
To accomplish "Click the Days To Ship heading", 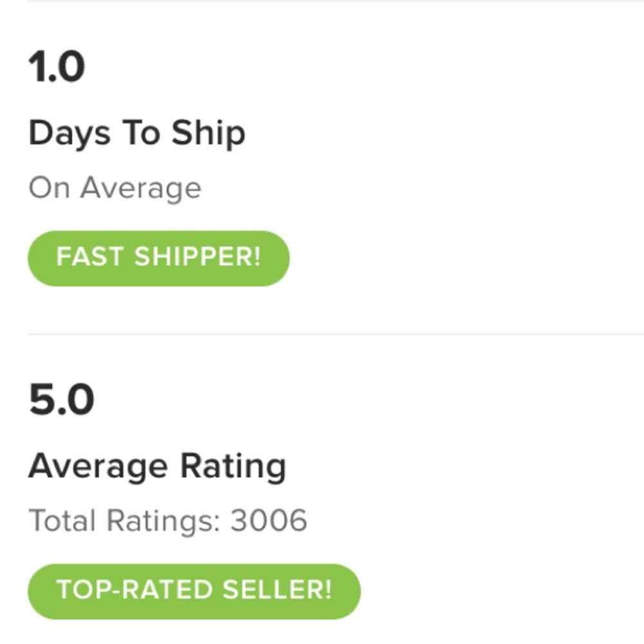I will click(137, 133).
